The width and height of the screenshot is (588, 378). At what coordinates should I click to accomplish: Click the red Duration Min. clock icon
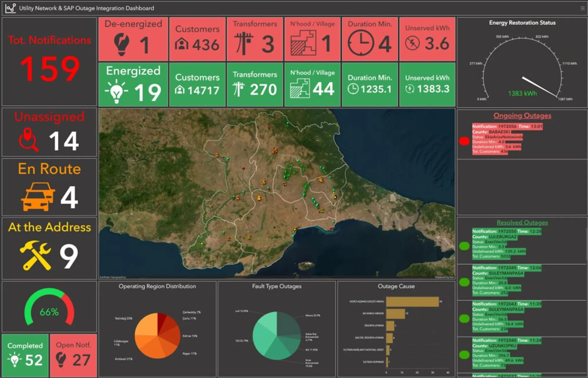click(x=361, y=43)
